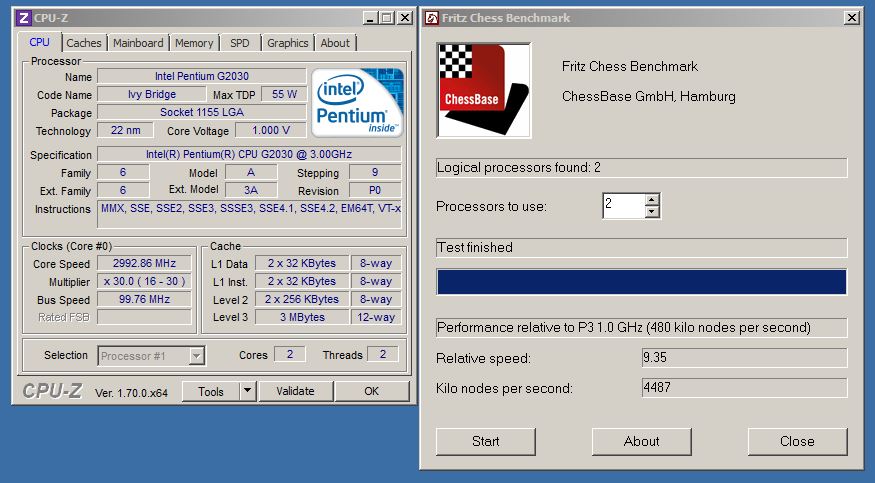Open the Processor #1 selection dropdown
This screenshot has height=483, width=875.
click(196, 356)
